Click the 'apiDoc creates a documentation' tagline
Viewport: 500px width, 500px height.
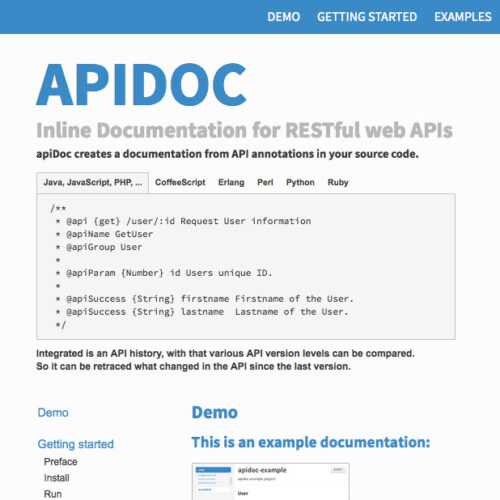(227, 154)
